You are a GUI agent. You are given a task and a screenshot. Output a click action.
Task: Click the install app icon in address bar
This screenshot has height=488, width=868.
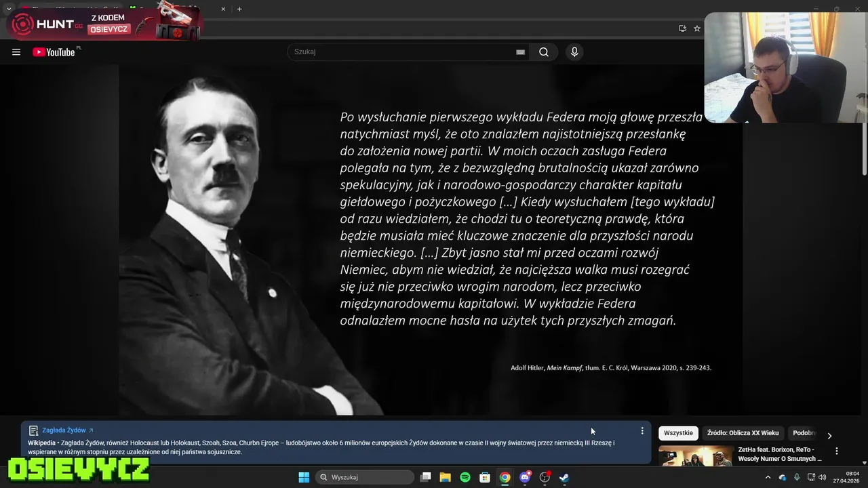682,28
